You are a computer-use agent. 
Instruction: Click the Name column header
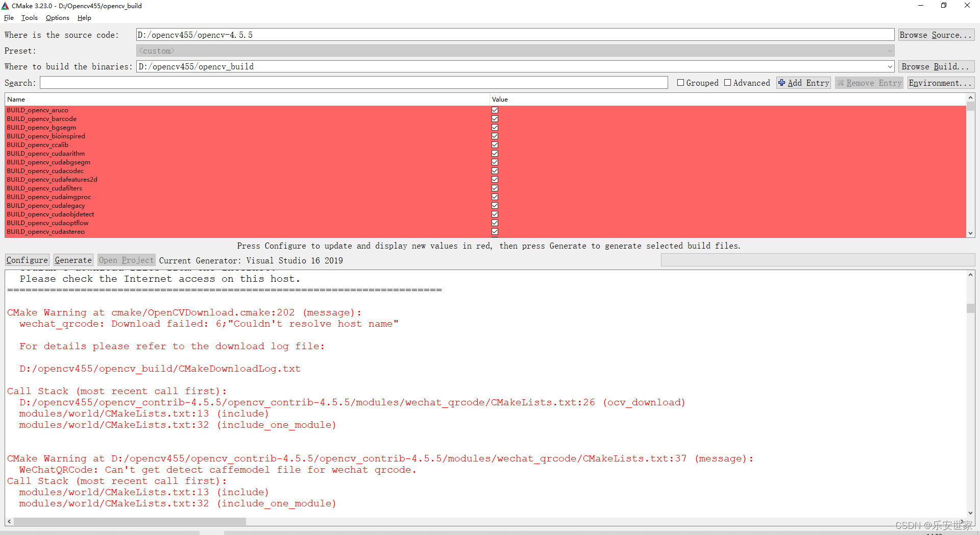click(x=247, y=100)
